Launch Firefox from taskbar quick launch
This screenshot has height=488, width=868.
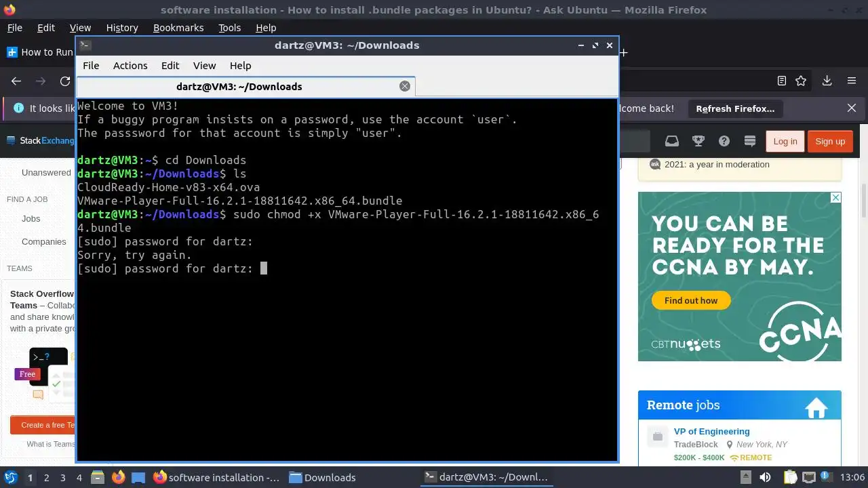[118, 477]
